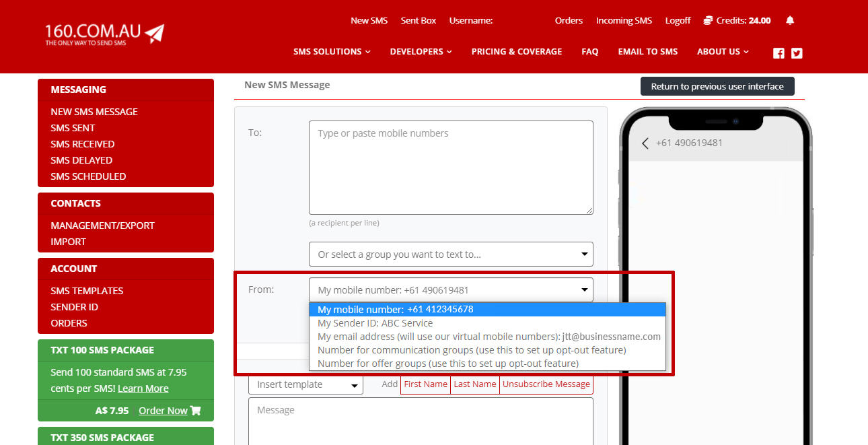Screen dimensions: 868x445
Task: Open the Insert template dropdown
Action: point(305,384)
